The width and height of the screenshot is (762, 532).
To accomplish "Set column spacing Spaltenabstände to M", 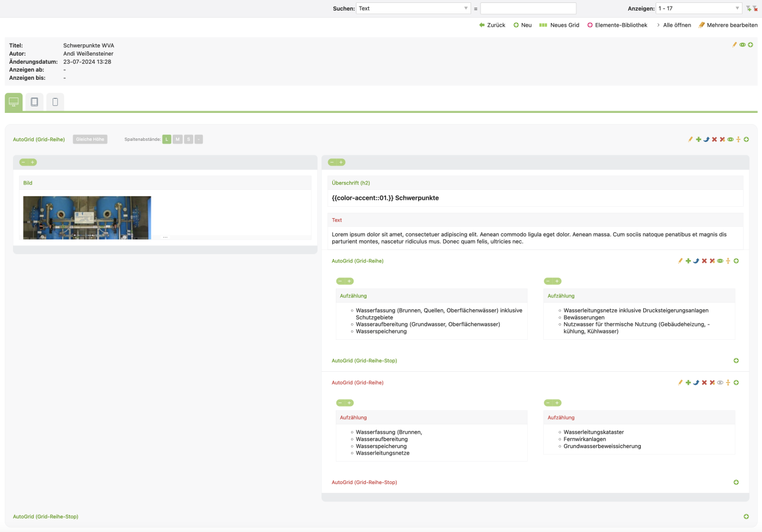I will pyautogui.click(x=177, y=140).
